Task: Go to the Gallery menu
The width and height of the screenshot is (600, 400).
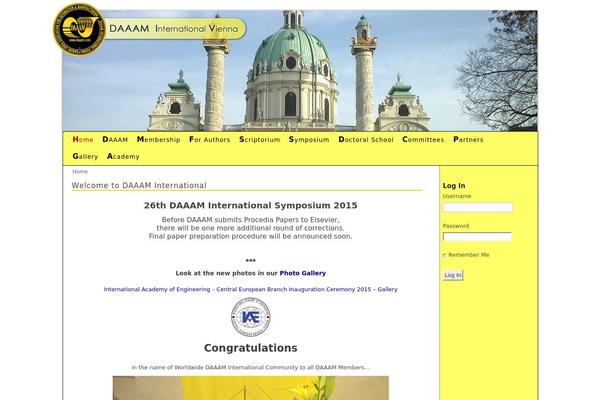Action: 85,156
